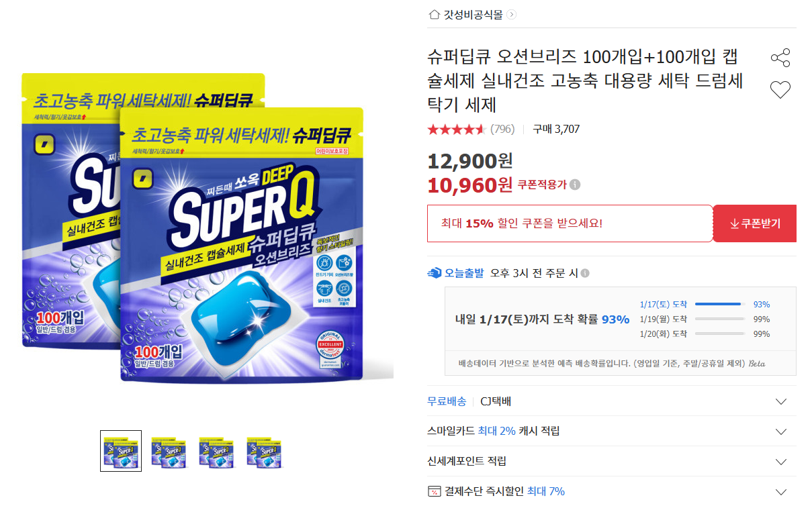Select the third product thumbnail

click(x=216, y=451)
